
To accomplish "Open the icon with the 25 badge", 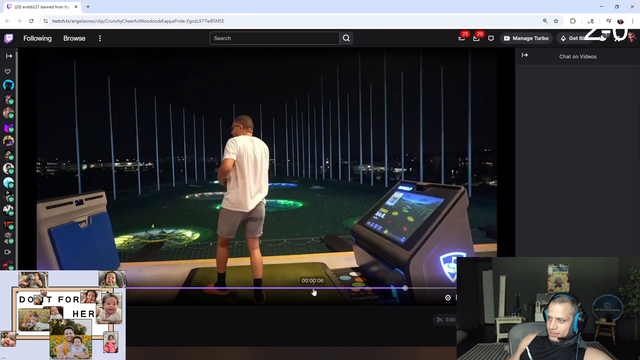I will tap(462, 38).
